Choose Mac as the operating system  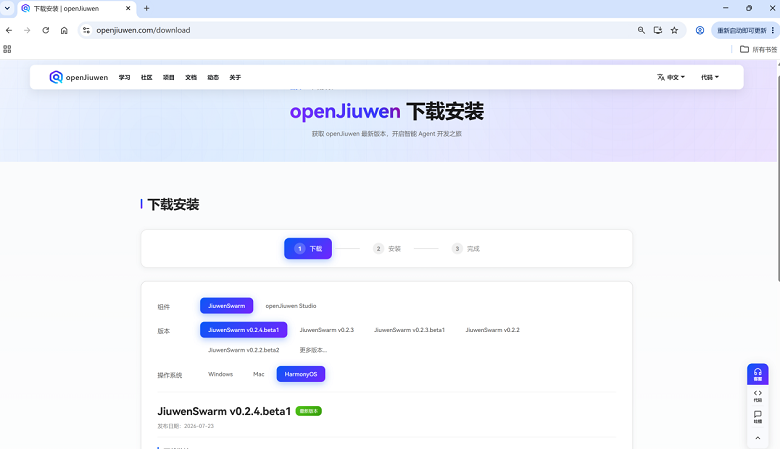point(258,374)
